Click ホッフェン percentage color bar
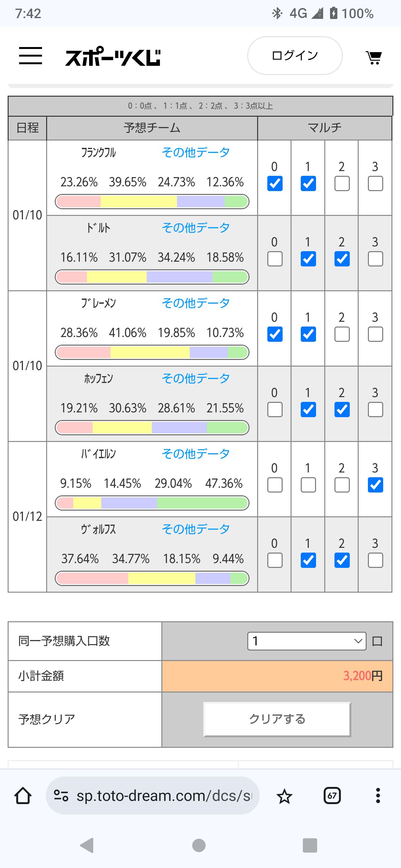 [152, 428]
